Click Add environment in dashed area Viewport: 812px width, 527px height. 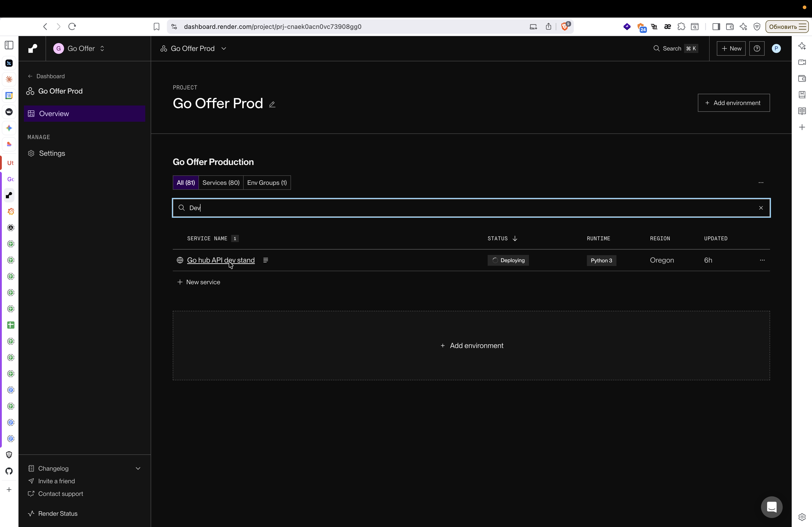471,345
